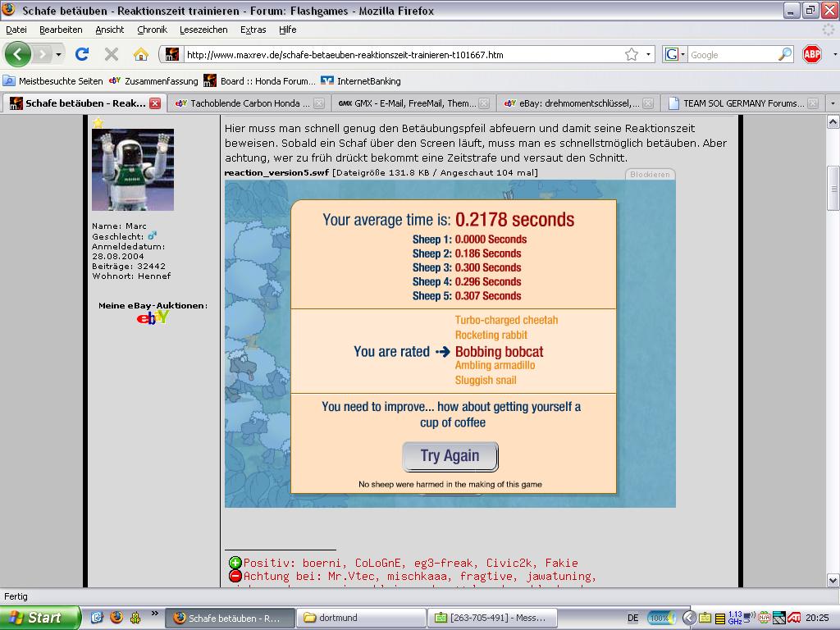This screenshot has width=840, height=630.
Task: Launch Firefox from Quick Launch
Action: (x=116, y=618)
